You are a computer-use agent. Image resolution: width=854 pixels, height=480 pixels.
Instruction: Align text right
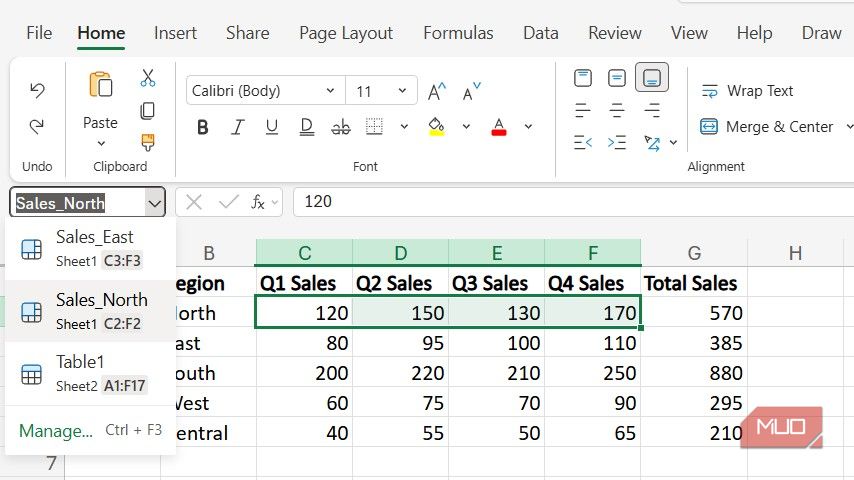[x=652, y=111]
